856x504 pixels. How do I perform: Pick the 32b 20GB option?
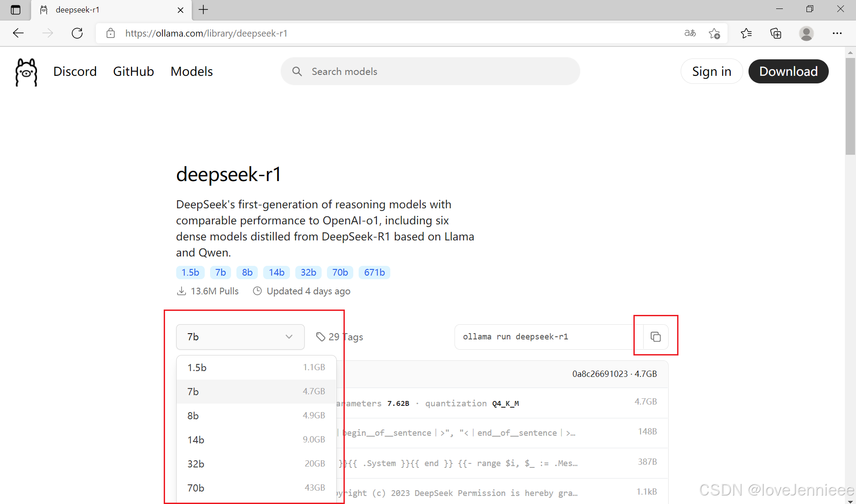point(256,464)
